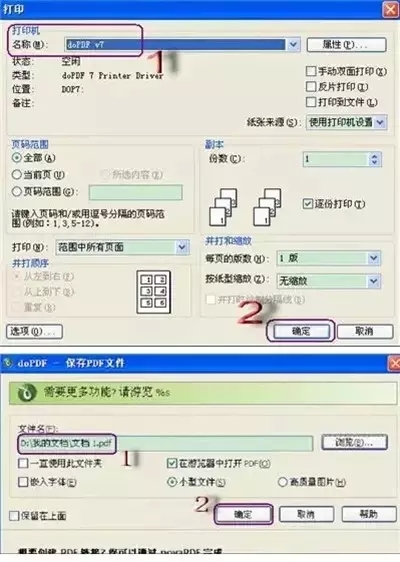Choose high quality images radio option

pos(282,482)
